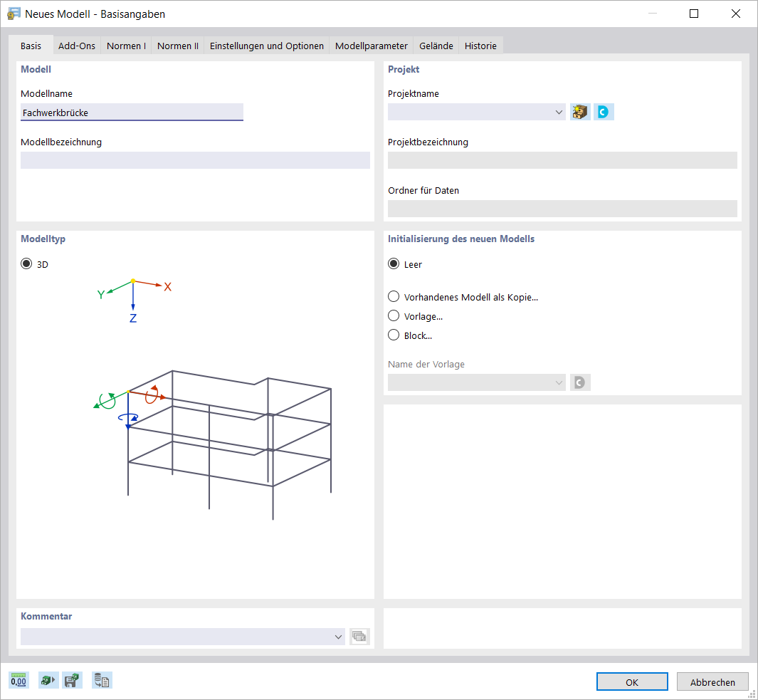This screenshot has height=700, width=758.
Task: Open the Modellparameter tab
Action: [371, 46]
